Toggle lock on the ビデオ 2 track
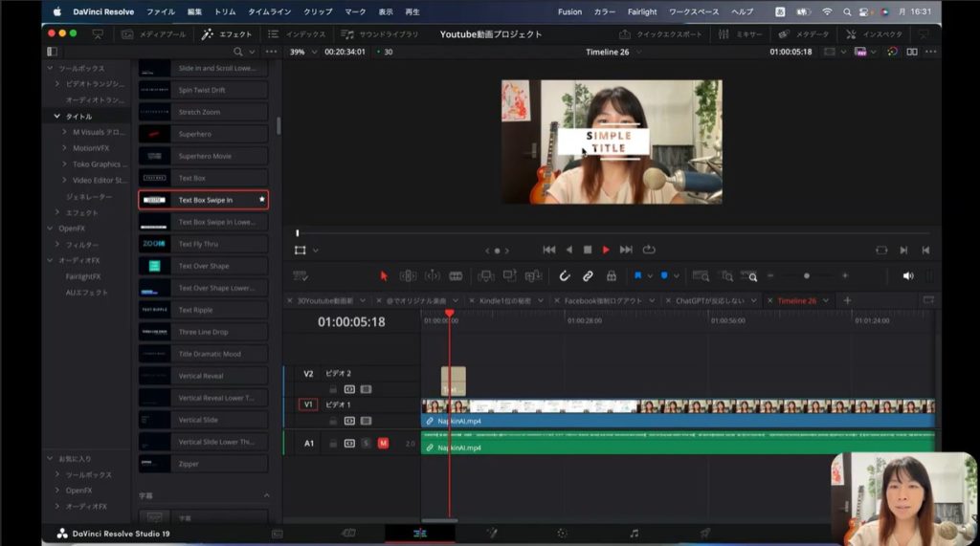Viewport: 980px width, 546px height. point(333,389)
